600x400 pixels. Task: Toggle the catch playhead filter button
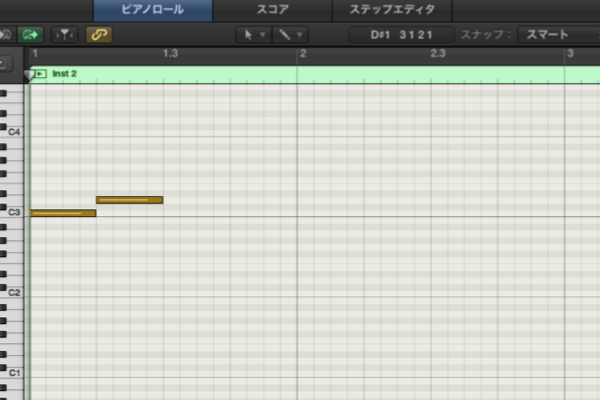pos(65,35)
